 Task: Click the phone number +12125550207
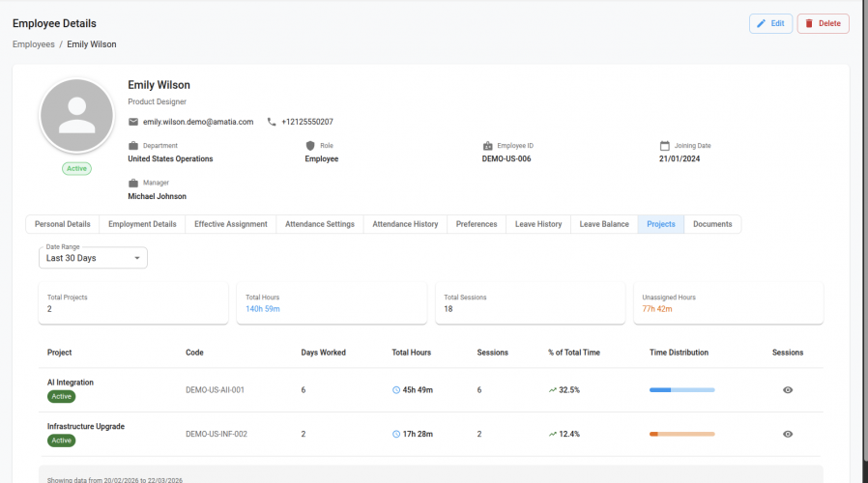(307, 122)
